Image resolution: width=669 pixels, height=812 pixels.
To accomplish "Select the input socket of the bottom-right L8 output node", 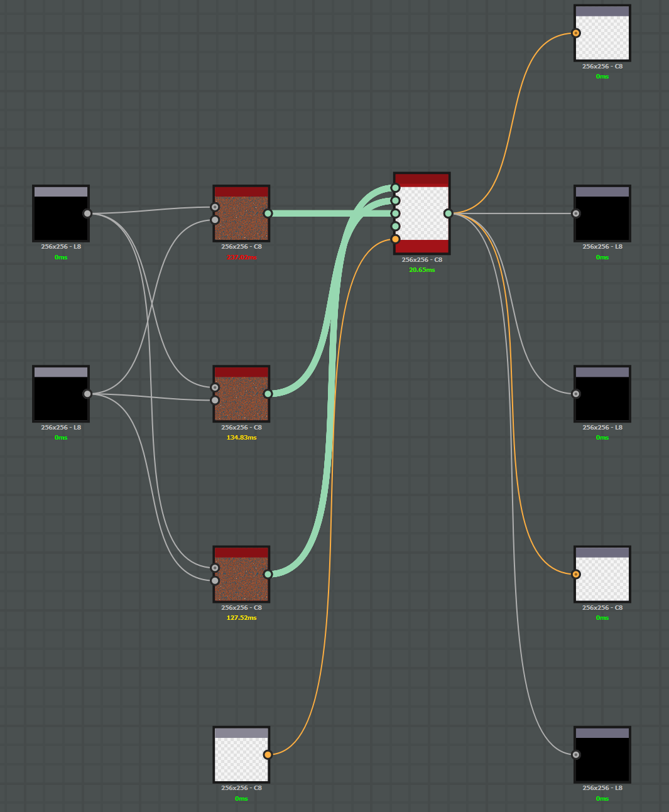I will tap(575, 754).
